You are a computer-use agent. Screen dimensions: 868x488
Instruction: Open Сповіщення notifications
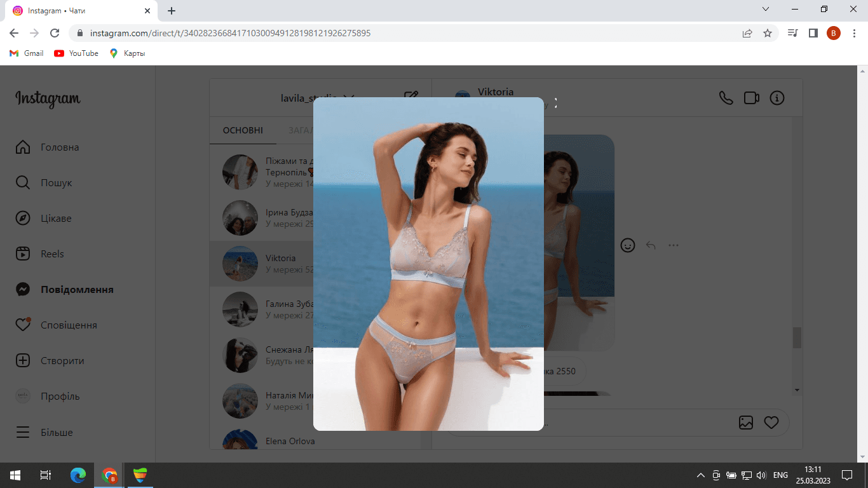[x=56, y=325]
